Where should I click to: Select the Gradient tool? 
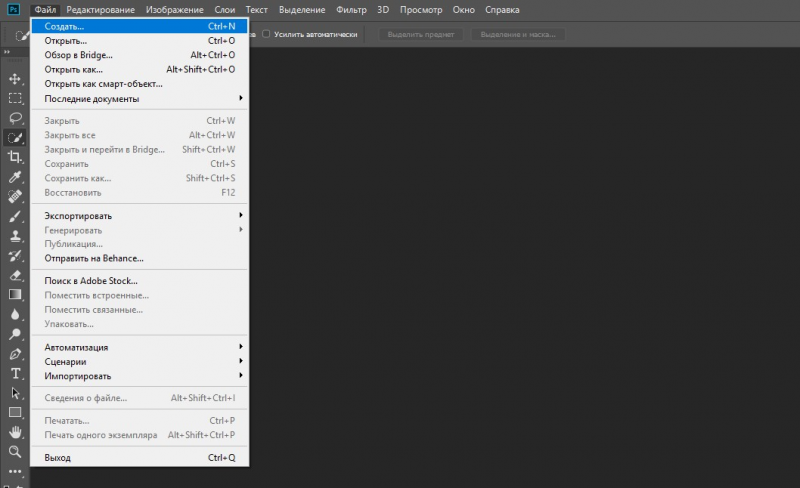[x=15, y=295]
